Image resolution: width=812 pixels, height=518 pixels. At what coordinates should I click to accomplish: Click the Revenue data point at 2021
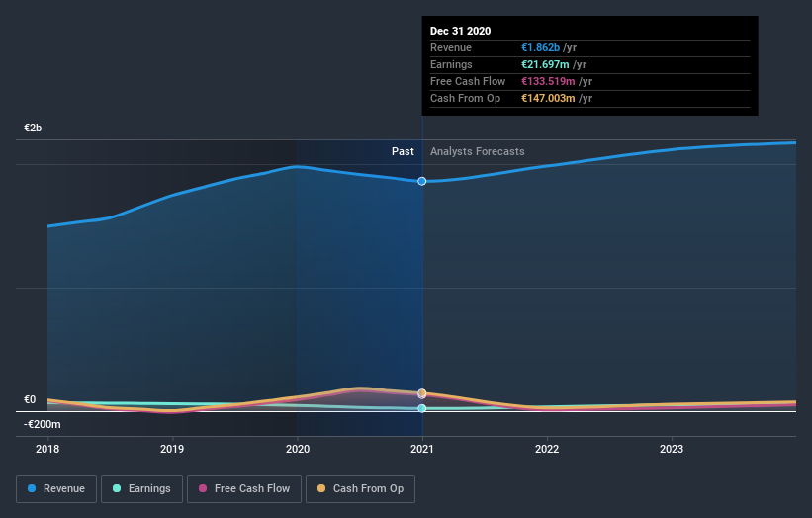pos(422,181)
